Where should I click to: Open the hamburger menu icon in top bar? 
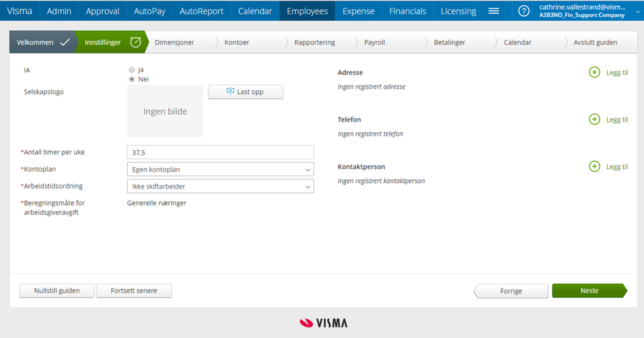pyautogui.click(x=494, y=11)
